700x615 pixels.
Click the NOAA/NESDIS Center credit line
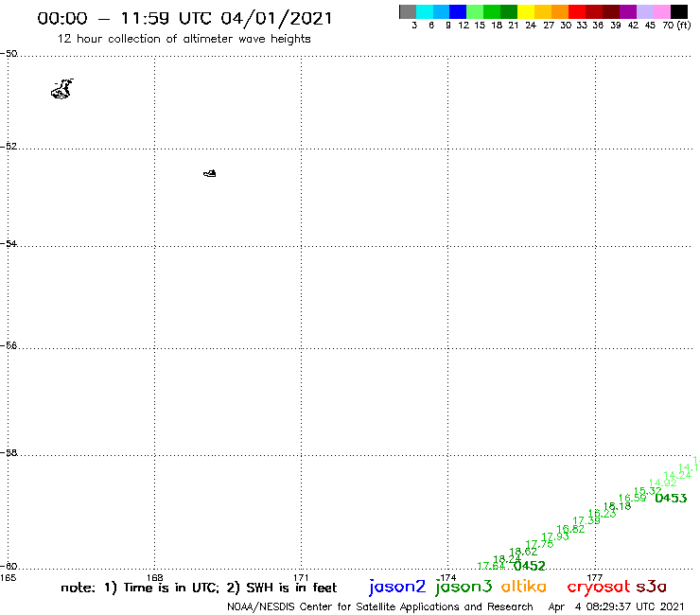pyautogui.click(x=380, y=607)
